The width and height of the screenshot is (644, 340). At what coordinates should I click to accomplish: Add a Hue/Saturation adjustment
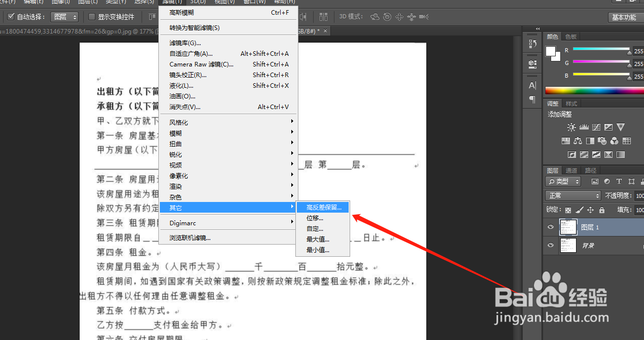[565, 141]
